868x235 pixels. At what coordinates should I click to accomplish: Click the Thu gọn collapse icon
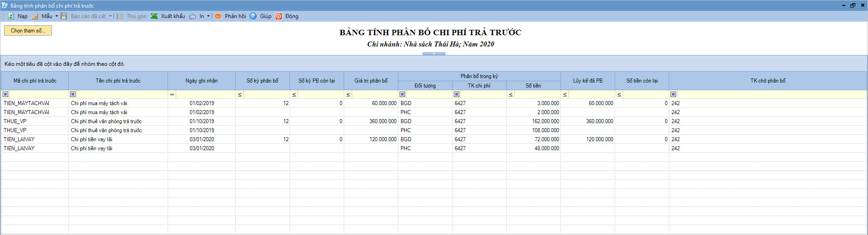120,16
